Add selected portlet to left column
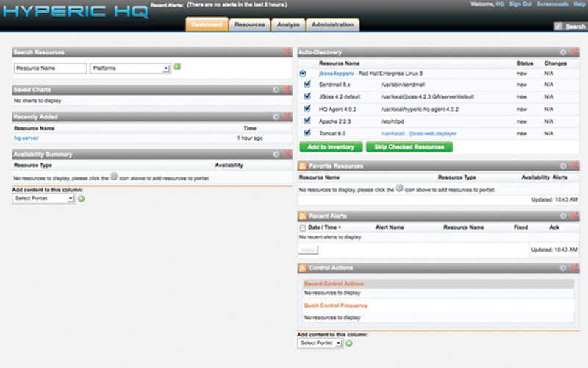This screenshot has height=368, width=588. (82, 199)
